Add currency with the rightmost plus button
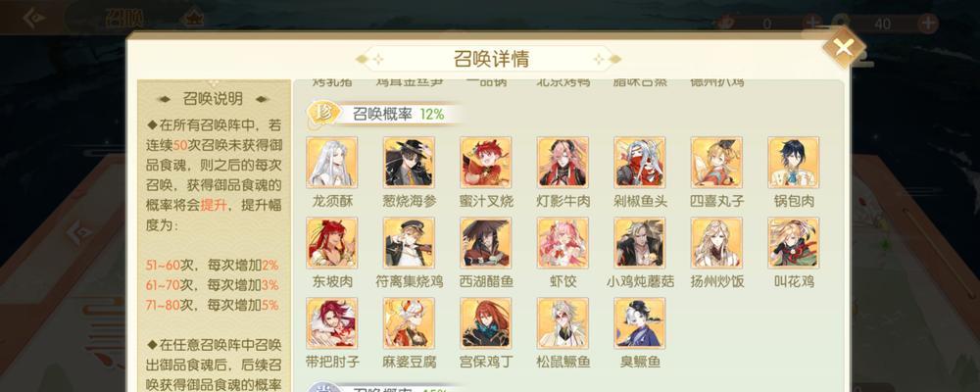980x392 pixels. tap(928, 24)
